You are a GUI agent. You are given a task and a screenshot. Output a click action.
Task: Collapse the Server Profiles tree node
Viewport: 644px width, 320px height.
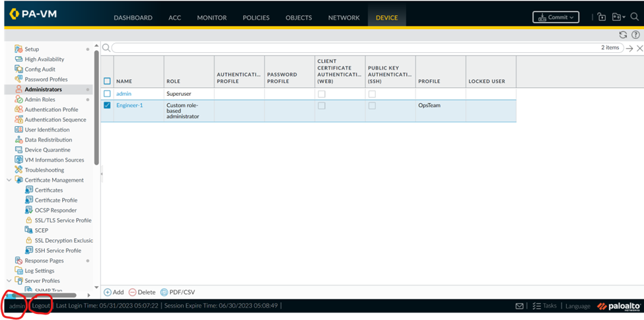(x=9, y=280)
